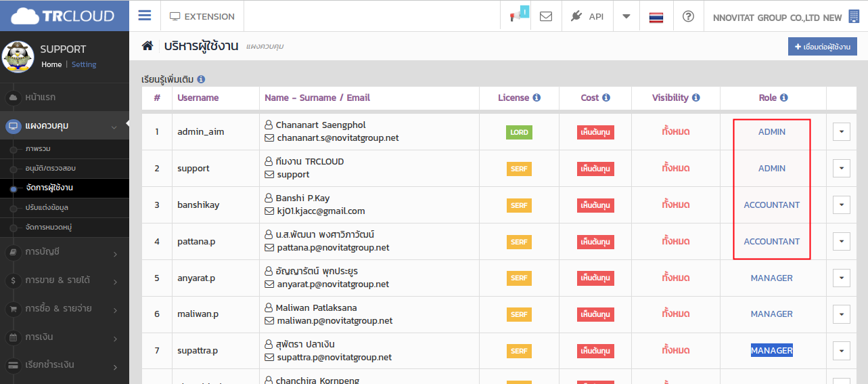Collapse the แผงควบคุม sidebar section
This screenshot has height=384, width=868.
click(x=64, y=125)
